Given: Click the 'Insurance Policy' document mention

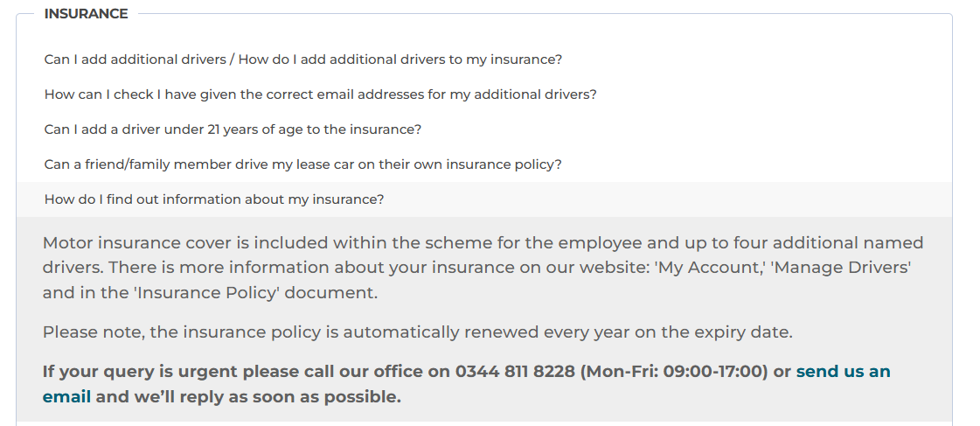Looking at the screenshot, I should (207, 293).
